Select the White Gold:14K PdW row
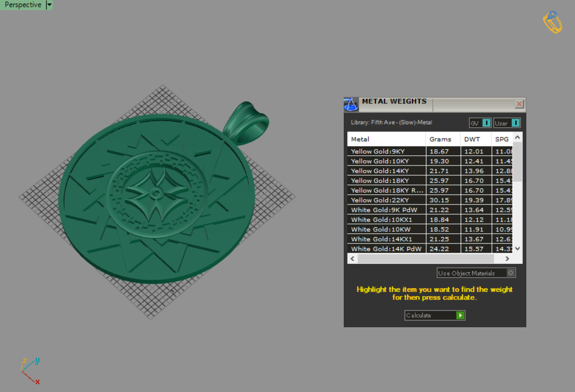 (x=430, y=249)
